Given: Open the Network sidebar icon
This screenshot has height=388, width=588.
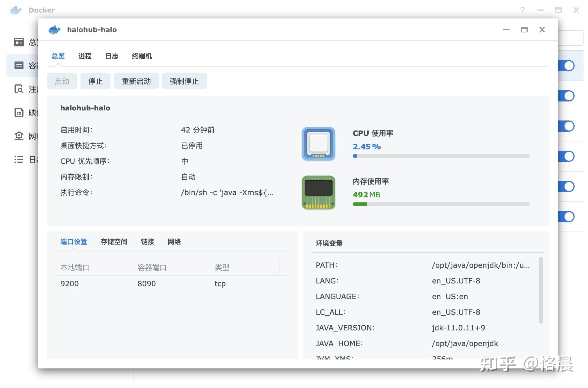Looking at the screenshot, I should [19, 136].
